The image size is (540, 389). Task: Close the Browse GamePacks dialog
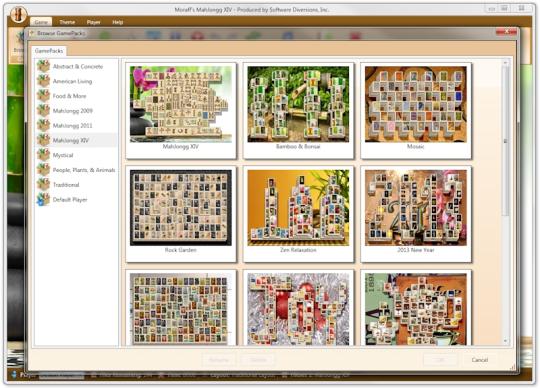[506, 32]
